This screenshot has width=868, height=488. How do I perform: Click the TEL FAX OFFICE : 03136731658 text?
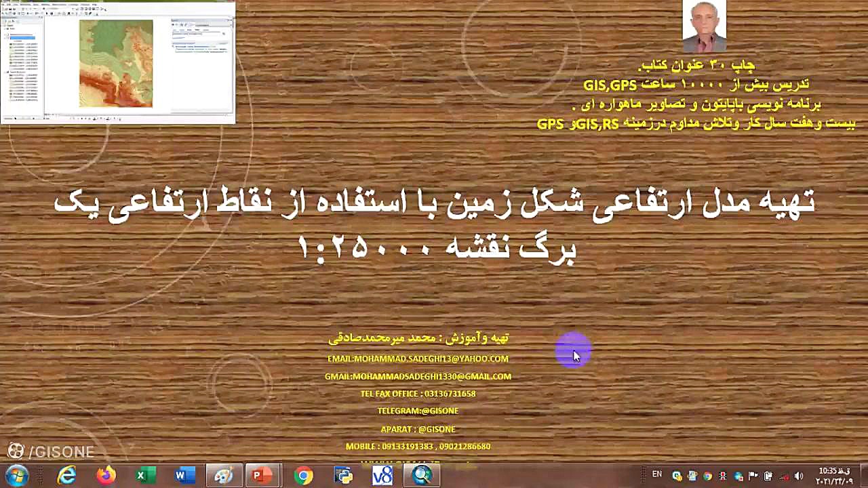(x=418, y=394)
